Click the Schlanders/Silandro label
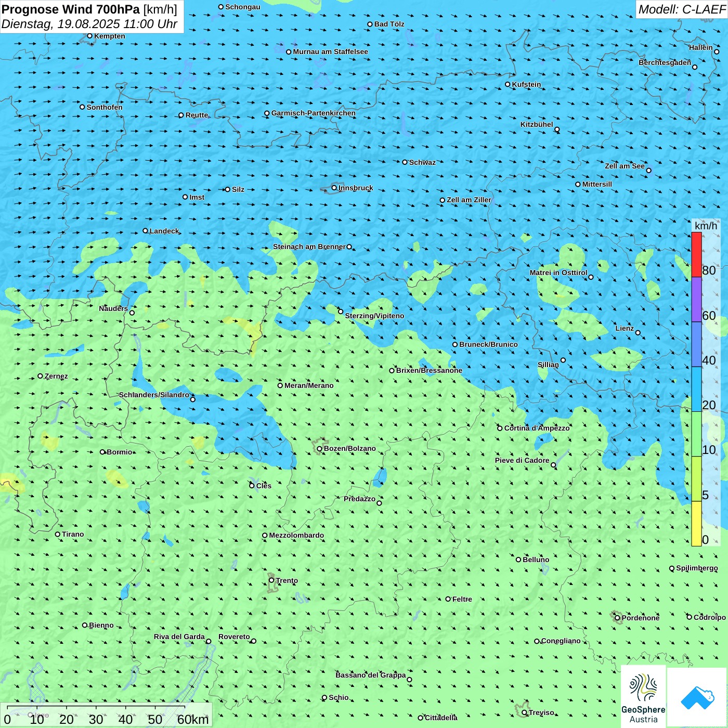This screenshot has width=728, height=728. (154, 395)
